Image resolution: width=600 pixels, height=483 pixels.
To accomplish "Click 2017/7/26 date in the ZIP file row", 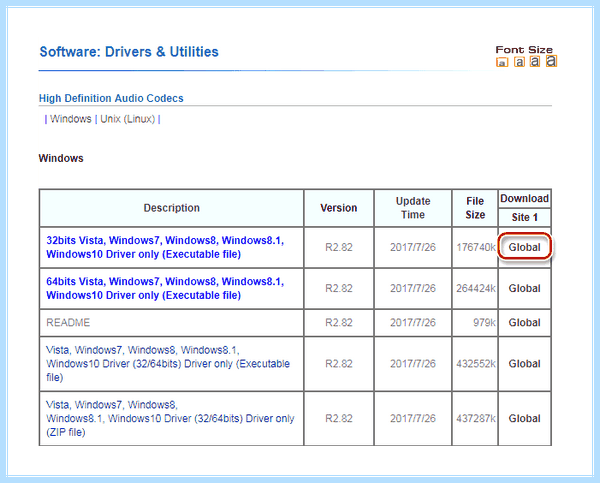I will pyautogui.click(x=413, y=418).
